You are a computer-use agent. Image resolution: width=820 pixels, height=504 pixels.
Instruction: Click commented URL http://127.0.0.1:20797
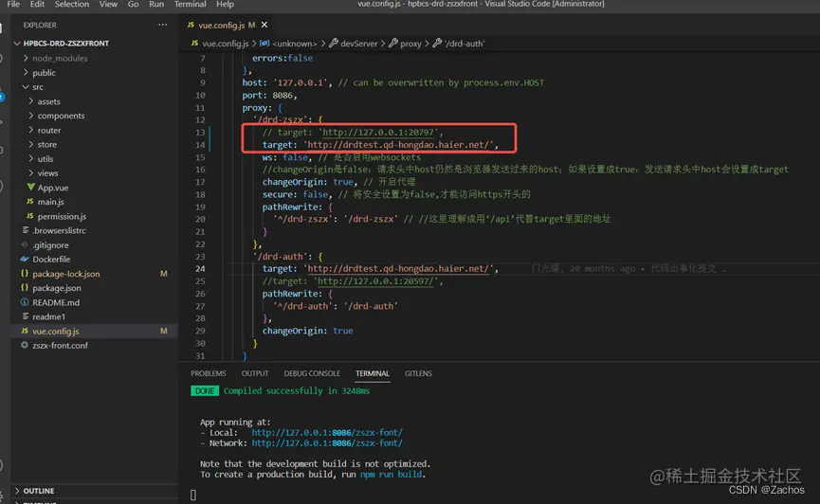point(378,133)
